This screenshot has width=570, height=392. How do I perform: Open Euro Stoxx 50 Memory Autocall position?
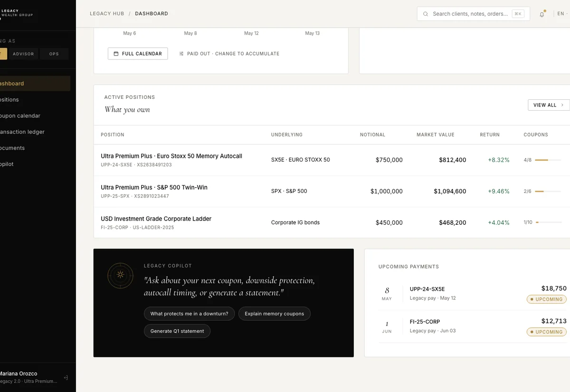(171, 156)
